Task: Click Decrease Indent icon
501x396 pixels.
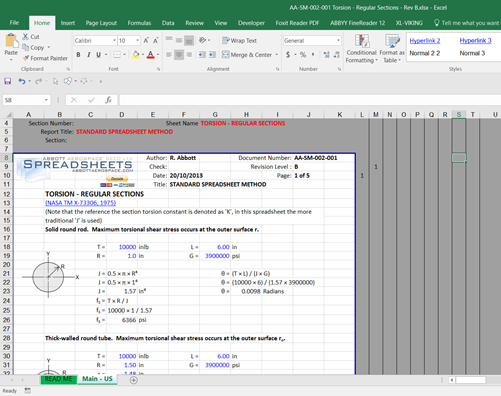Action: 202,55
